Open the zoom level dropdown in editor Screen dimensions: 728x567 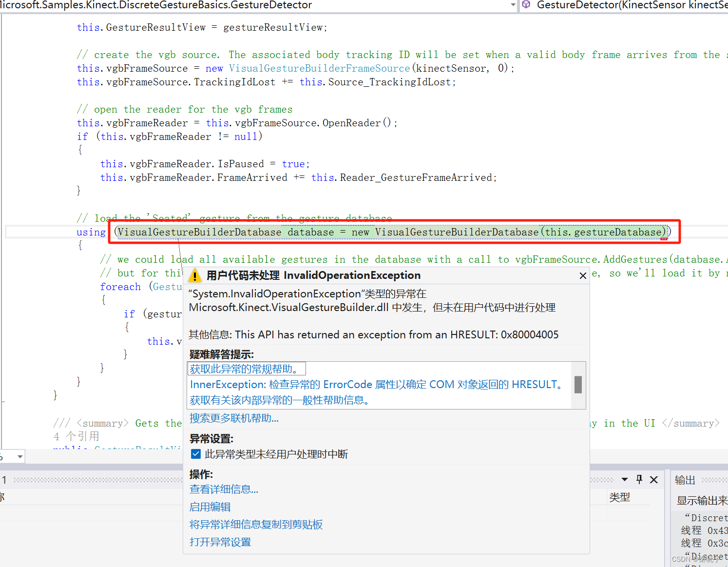(20, 457)
